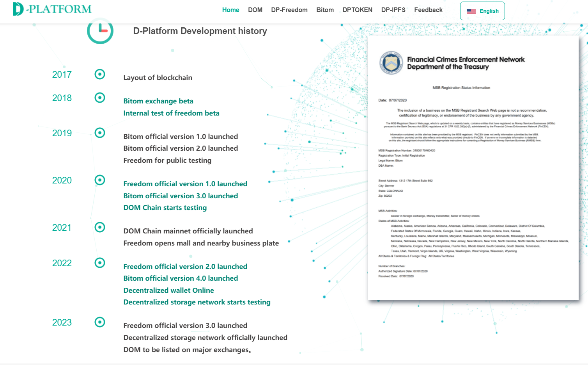Click 'Bitom official version 3.0 launched'
Screen dimensions: 588x365
pyautogui.click(x=181, y=196)
